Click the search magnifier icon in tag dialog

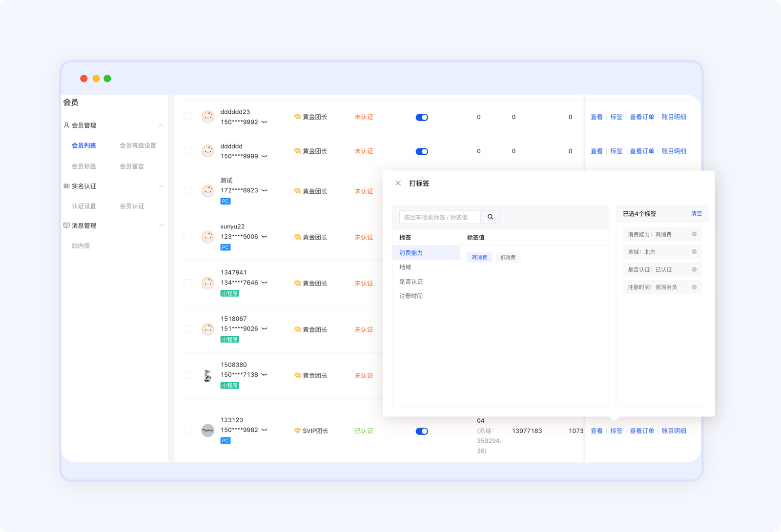[490, 217]
